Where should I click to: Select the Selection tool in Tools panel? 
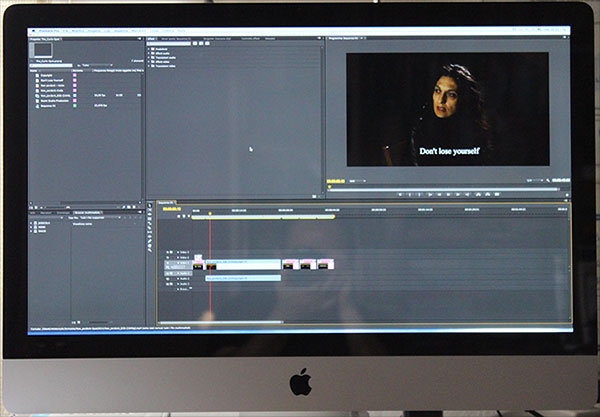point(150,205)
